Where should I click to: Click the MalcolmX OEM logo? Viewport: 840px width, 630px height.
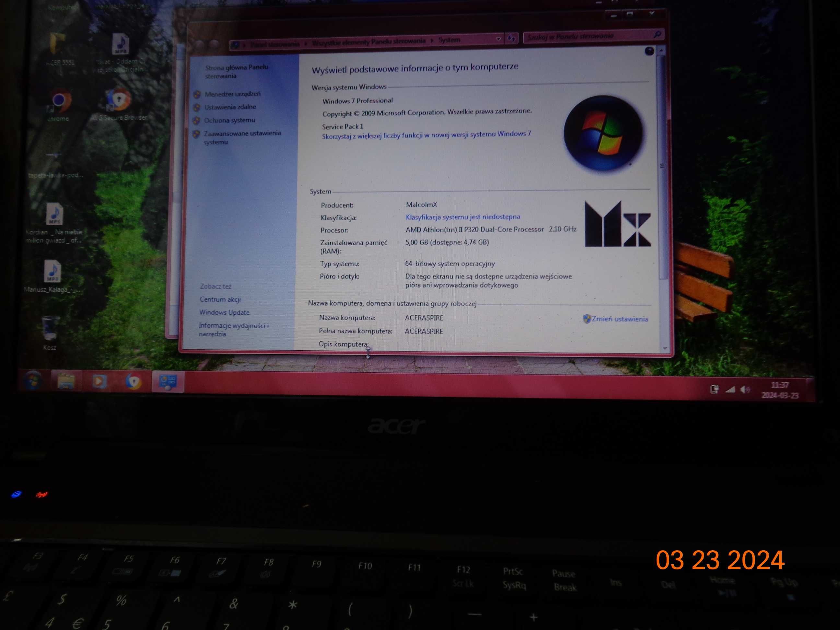pyautogui.click(x=617, y=224)
